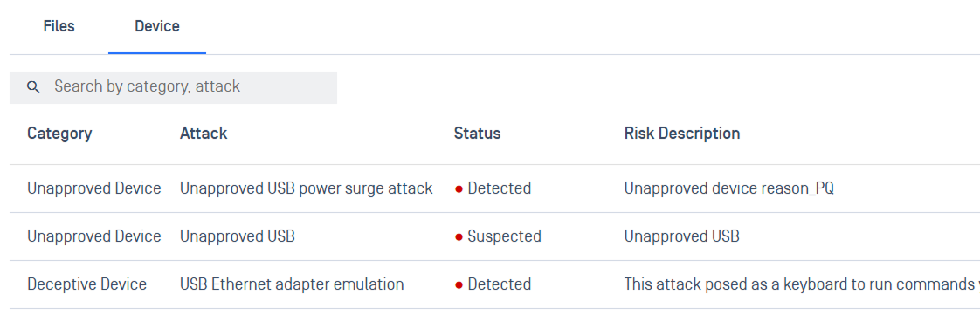
Task: Click red dot beside USB Ethernet adapter status
Action: click(x=459, y=285)
